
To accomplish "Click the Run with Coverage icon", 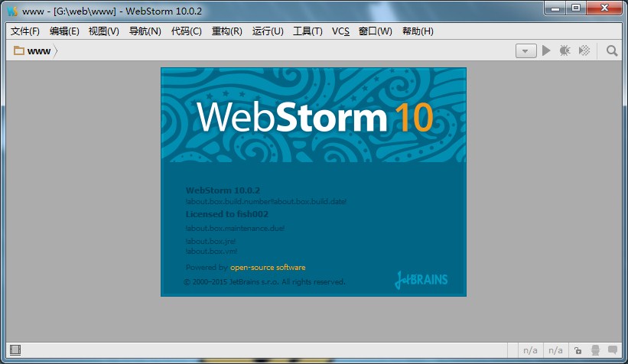I will pos(584,51).
